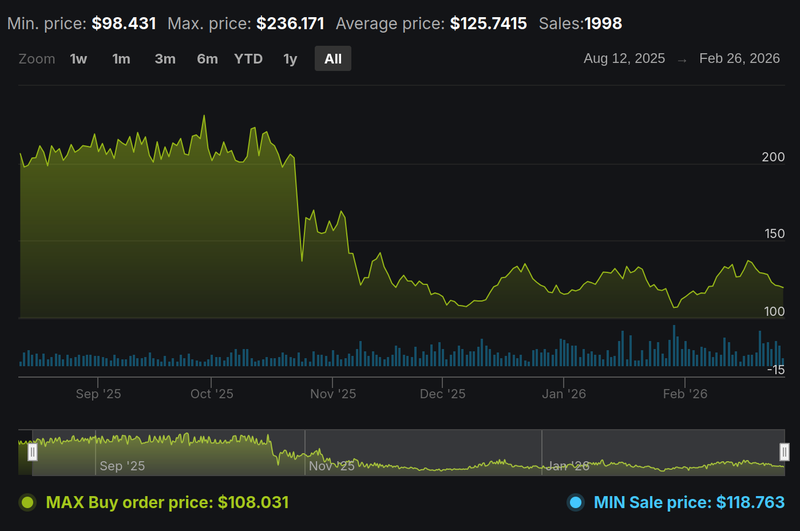This screenshot has width=800, height=531.
Task: Click the navigator at Sep '25
Action: [x=122, y=465]
